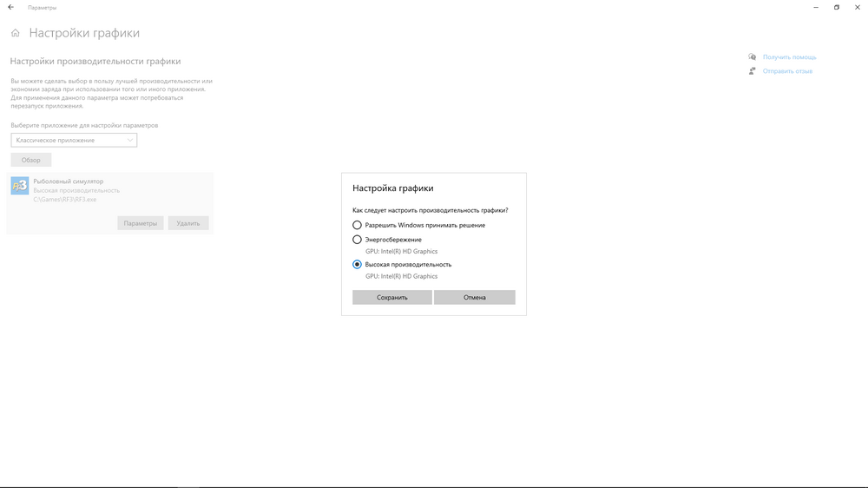Open the Получить помощь link
This screenshot has height=488, width=868.
coord(789,57)
